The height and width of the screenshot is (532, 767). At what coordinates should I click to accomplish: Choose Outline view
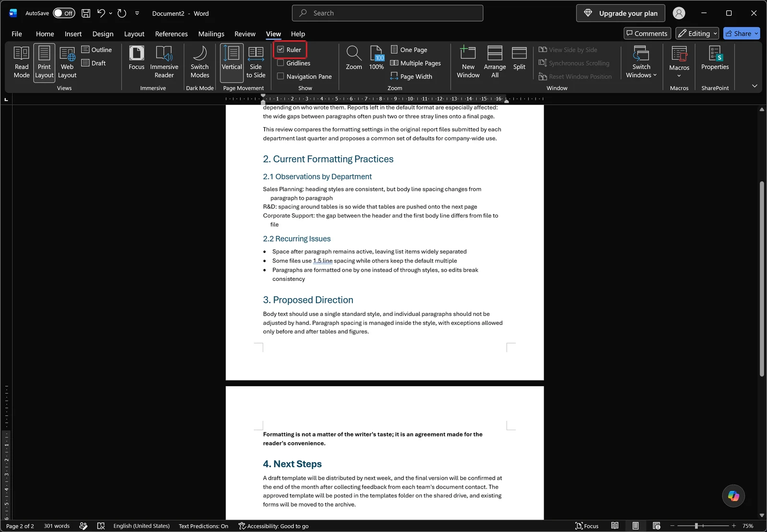pos(96,49)
